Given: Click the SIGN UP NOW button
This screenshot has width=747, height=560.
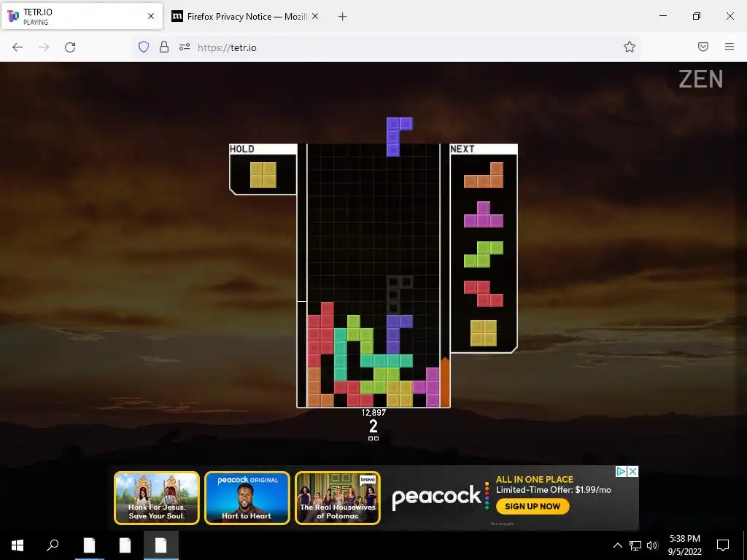Looking at the screenshot, I should [x=533, y=506].
